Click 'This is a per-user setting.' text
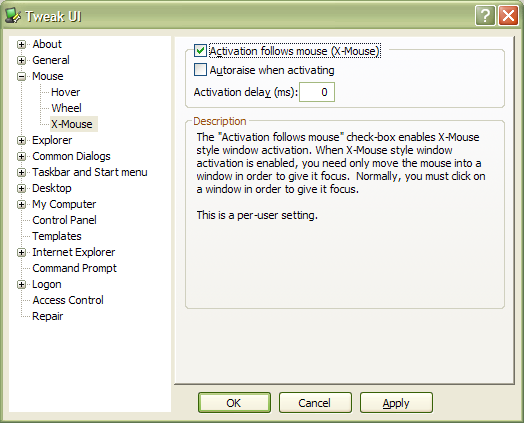This screenshot has height=423, width=524. (x=257, y=215)
